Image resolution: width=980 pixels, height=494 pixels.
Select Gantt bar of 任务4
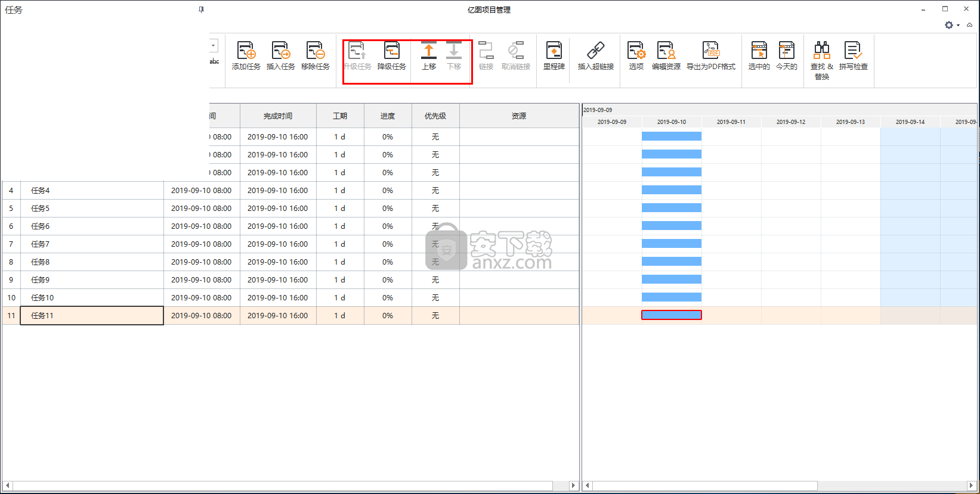(672, 189)
